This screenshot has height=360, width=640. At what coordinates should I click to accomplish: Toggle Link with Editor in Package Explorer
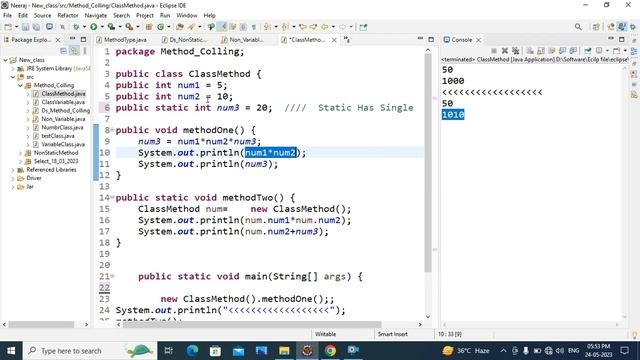coord(74,51)
